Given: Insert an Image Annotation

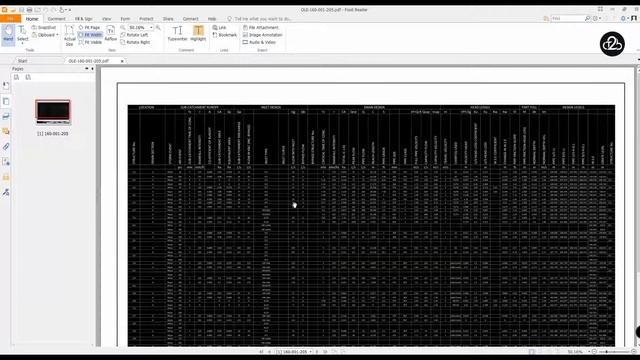Looking at the screenshot, I should pos(262,35).
